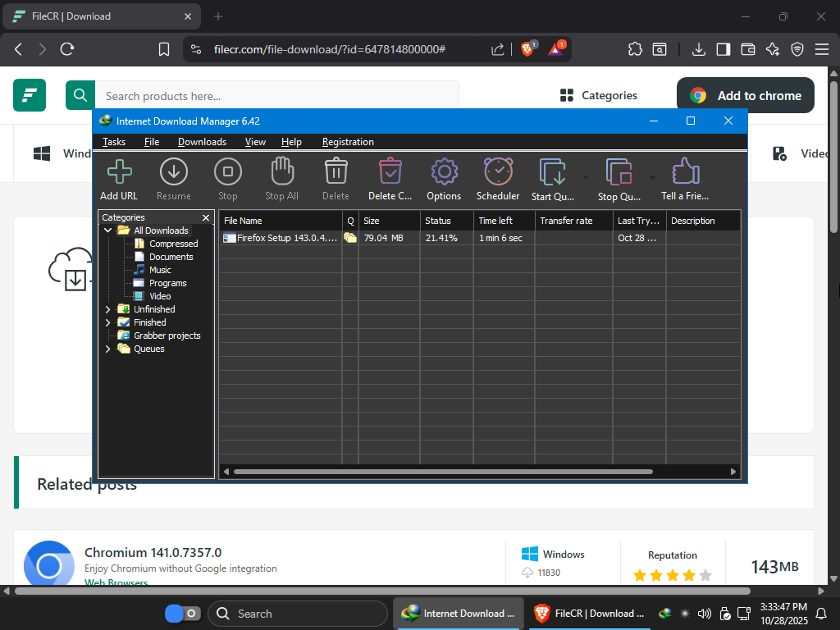The width and height of the screenshot is (840, 630).
Task: Click the Search products input field
Action: pos(276,96)
